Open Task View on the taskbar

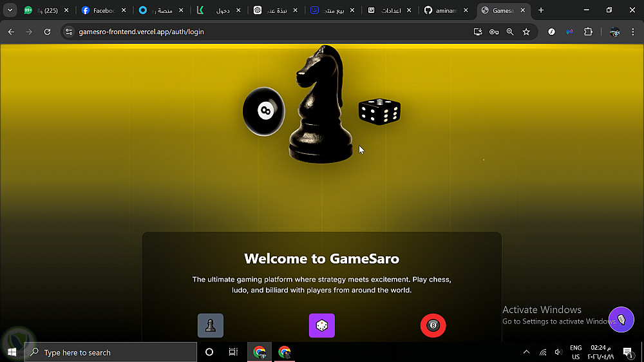point(233,352)
